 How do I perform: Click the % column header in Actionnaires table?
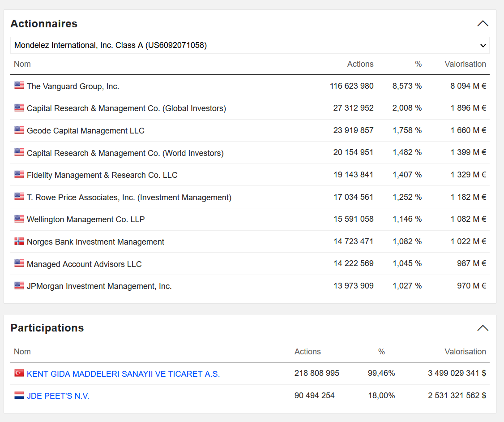[418, 64]
